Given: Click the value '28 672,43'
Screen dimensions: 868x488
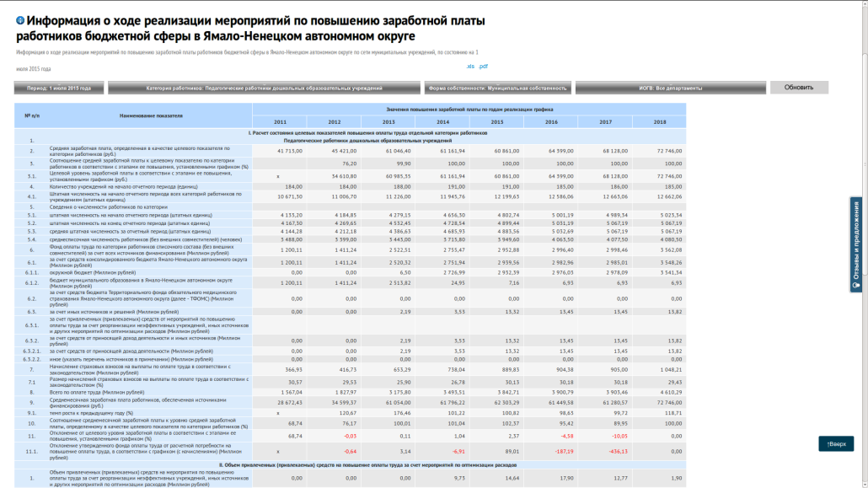Looking at the screenshot, I should point(290,402).
